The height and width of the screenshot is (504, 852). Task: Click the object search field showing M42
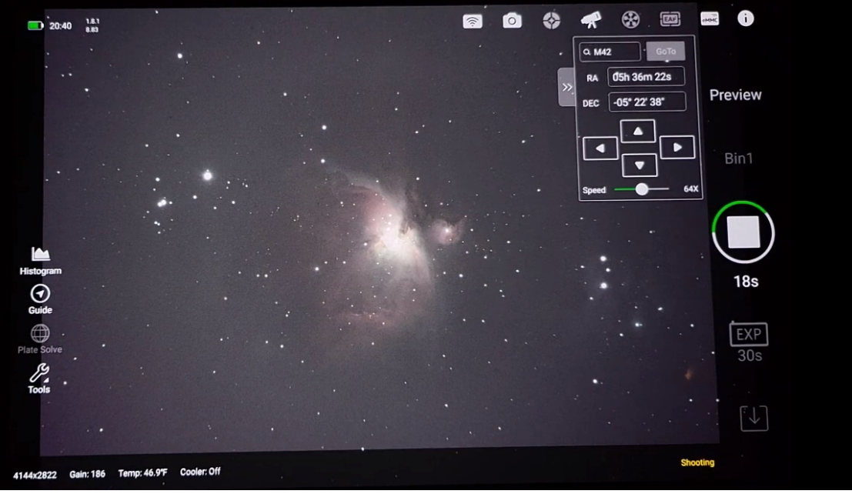tap(610, 52)
